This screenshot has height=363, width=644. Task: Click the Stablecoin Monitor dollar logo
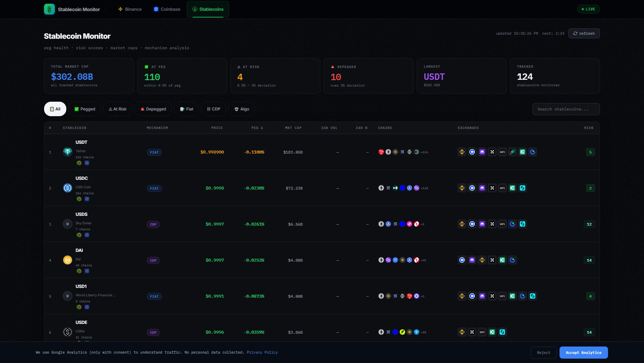pyautogui.click(x=49, y=9)
